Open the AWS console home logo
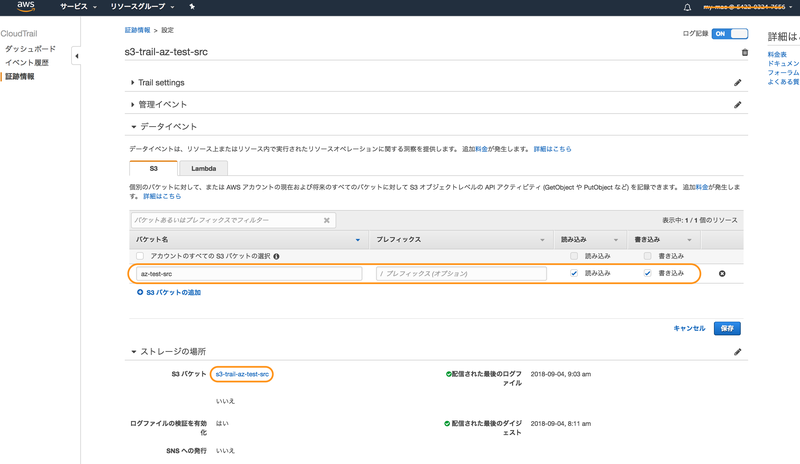Viewport: 800px width, 464px height. coord(26,7)
